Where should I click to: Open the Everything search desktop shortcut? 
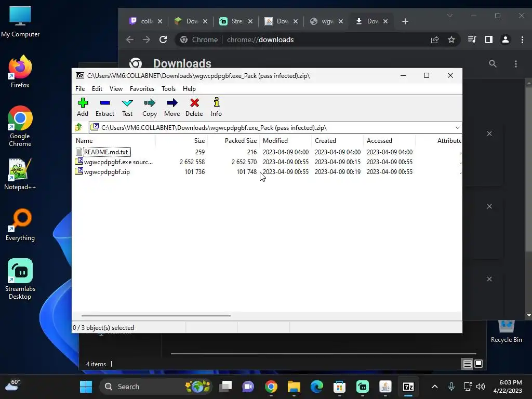20,224
